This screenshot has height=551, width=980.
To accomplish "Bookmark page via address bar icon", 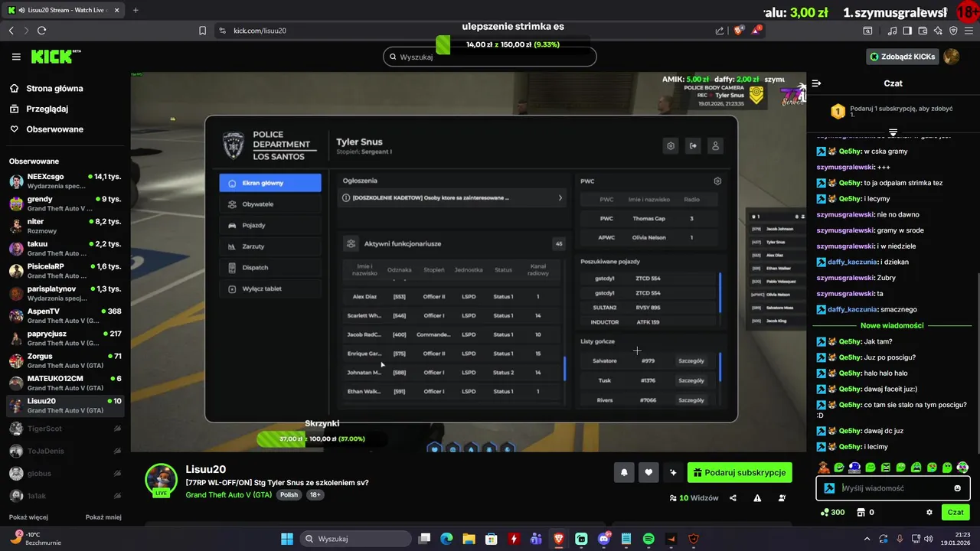I will 202,31.
